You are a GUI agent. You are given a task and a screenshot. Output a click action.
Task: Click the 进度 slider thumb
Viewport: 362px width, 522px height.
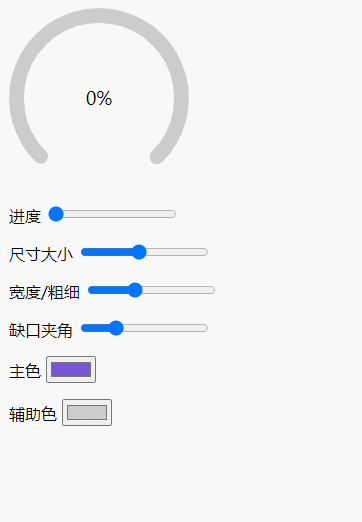(x=56, y=214)
